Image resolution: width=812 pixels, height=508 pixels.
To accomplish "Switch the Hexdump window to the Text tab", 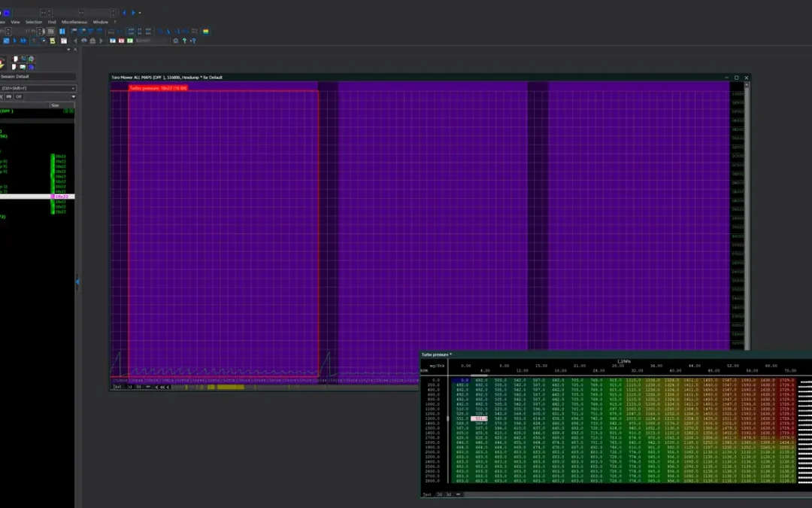I will 117,387.
